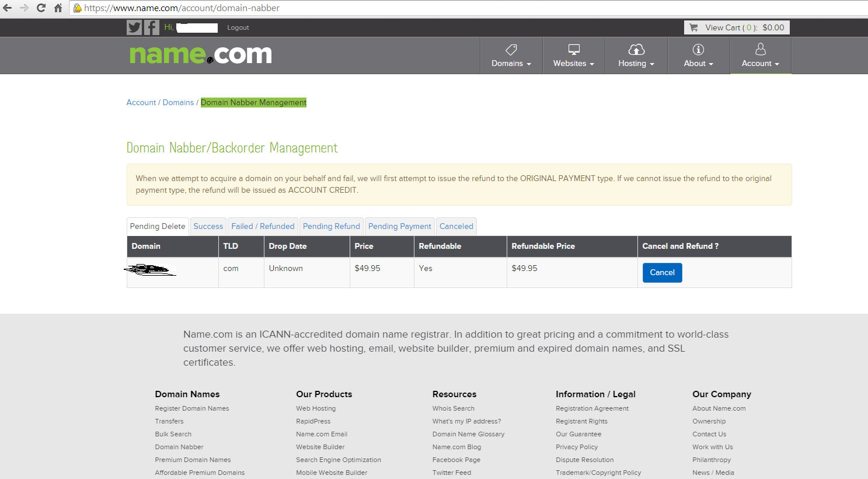Click the Logout link
This screenshot has height=479, width=868.
click(238, 27)
